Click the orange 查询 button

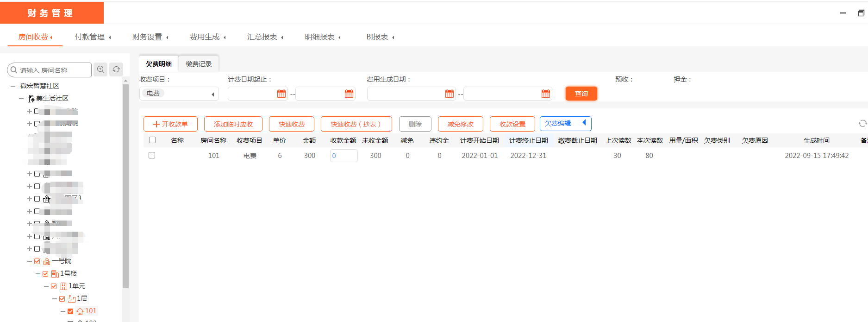(581, 94)
